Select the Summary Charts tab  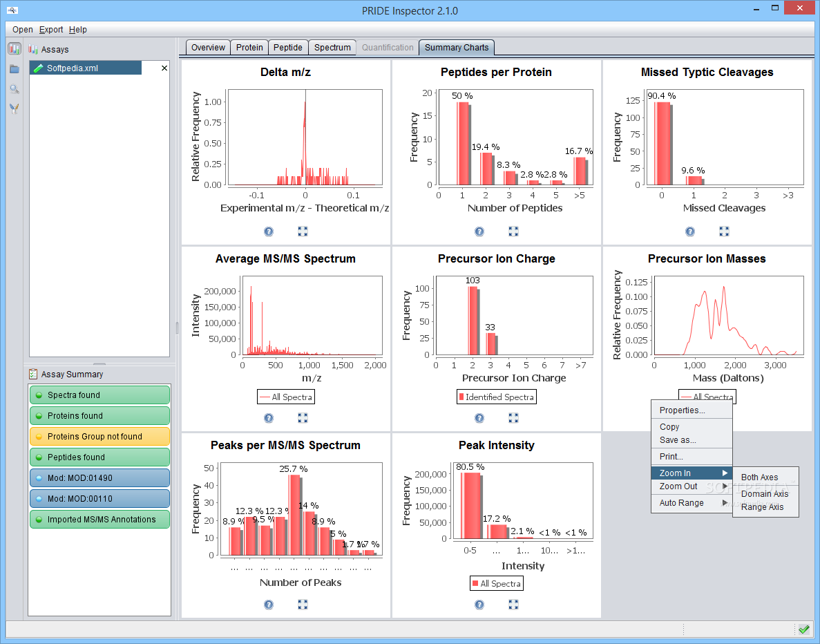(457, 48)
